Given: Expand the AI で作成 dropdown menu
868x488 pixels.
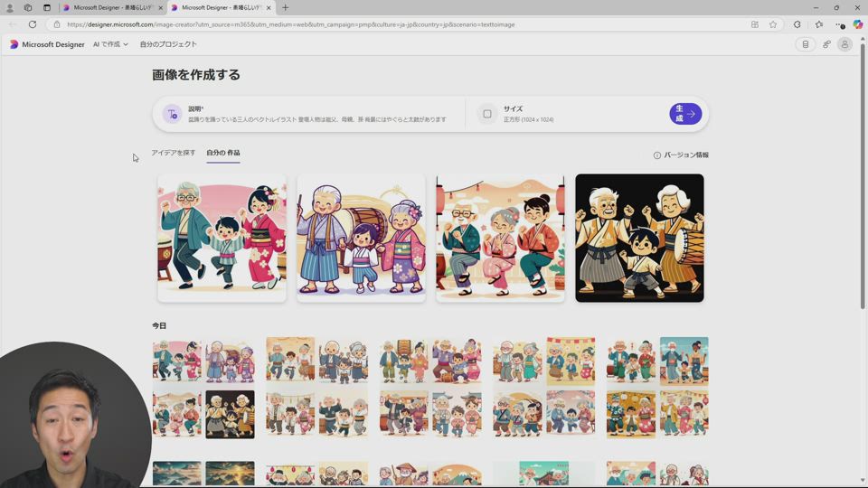Looking at the screenshot, I should coord(110,44).
